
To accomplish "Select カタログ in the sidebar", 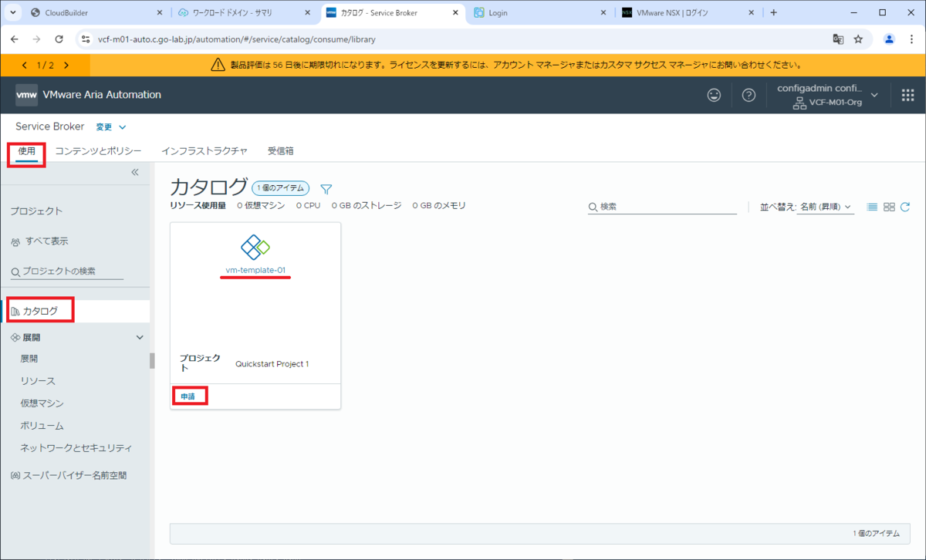I will [75, 311].
